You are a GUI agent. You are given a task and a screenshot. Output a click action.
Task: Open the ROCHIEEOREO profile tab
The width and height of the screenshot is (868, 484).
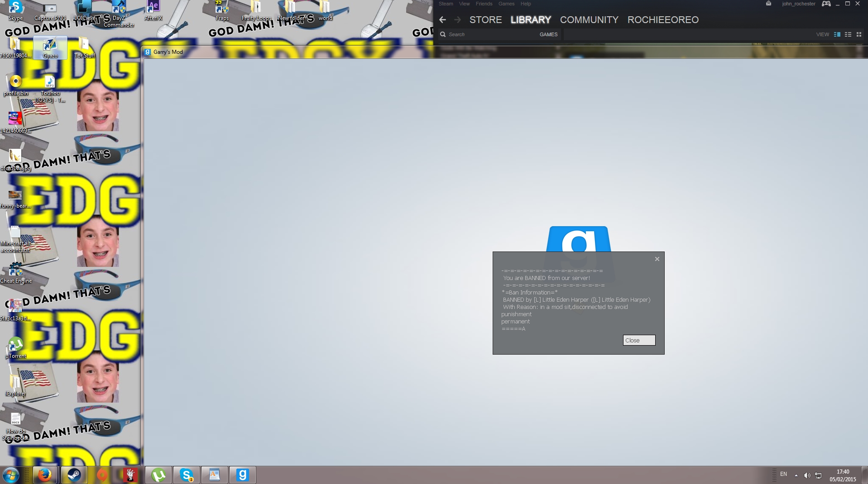(663, 20)
